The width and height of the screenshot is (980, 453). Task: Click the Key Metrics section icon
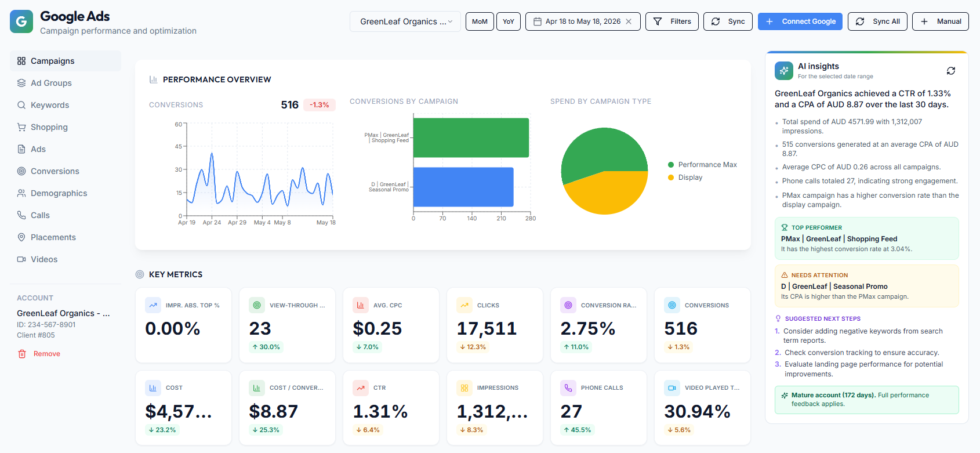pos(140,274)
